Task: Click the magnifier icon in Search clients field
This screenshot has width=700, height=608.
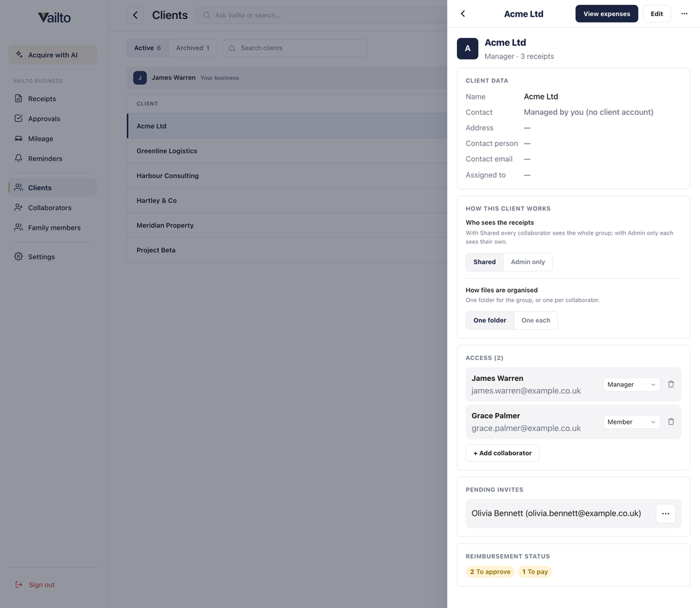Action: coord(232,48)
